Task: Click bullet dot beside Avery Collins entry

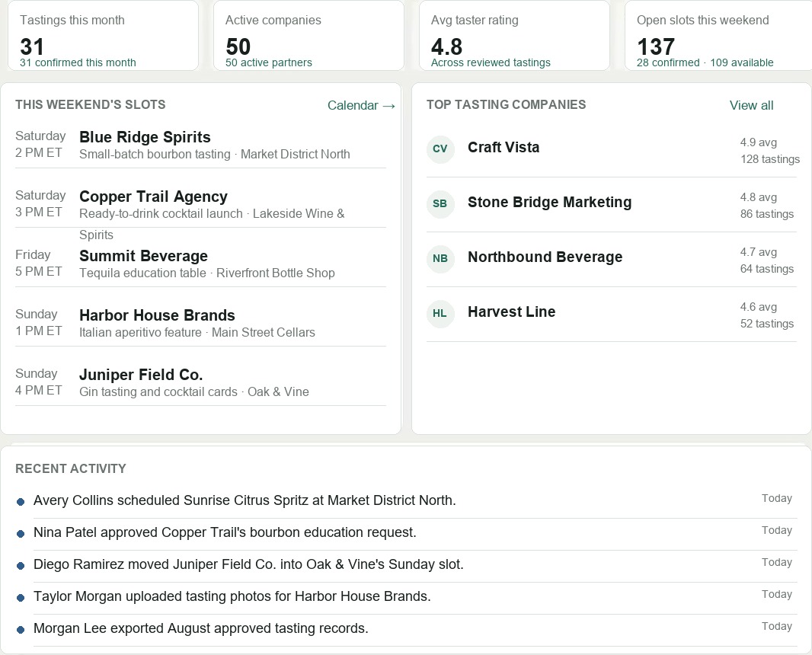Action: 21,502
